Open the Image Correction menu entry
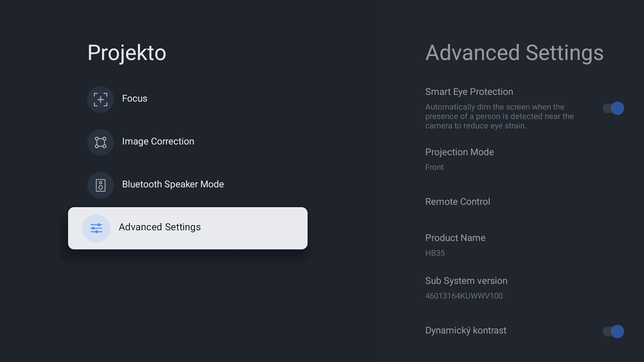 (x=158, y=141)
